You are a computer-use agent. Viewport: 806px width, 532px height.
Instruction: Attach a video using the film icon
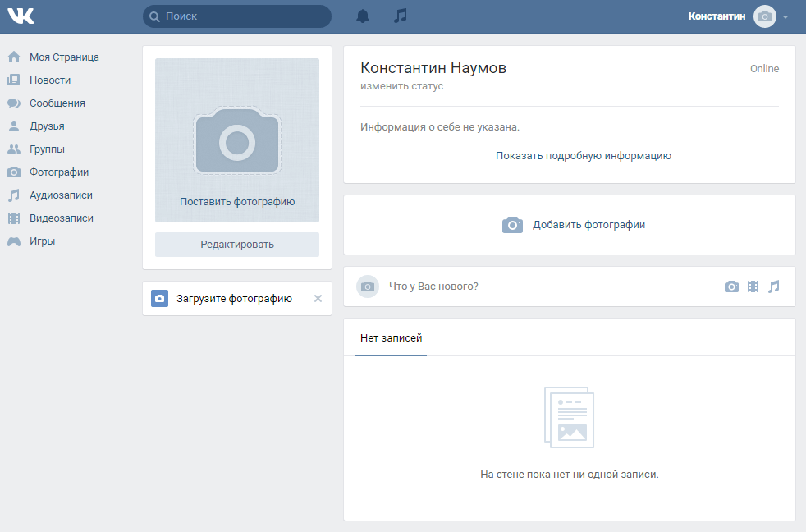pos(753,287)
